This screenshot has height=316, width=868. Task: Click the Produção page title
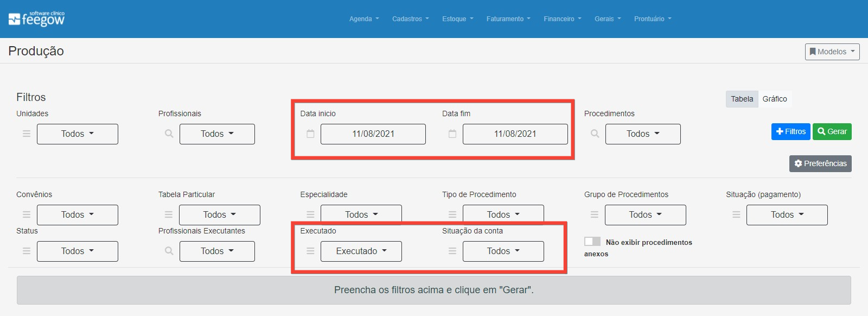coord(36,51)
